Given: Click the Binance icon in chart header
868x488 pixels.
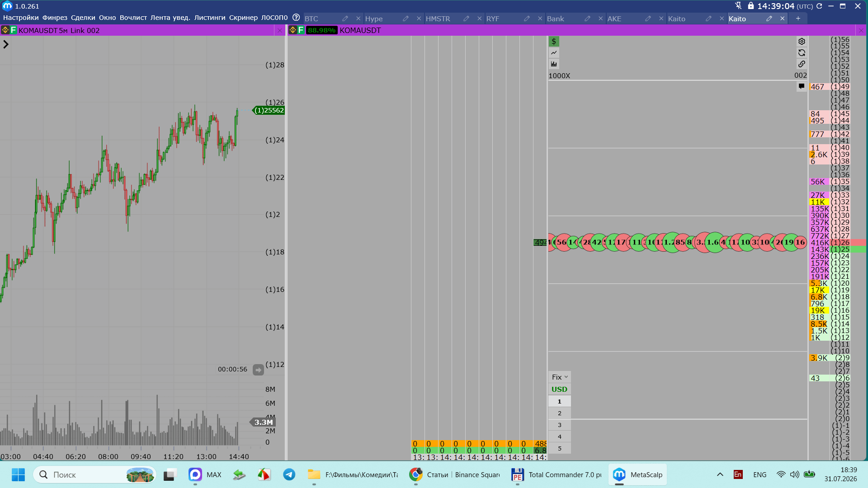Looking at the screenshot, I should pos(5,30).
